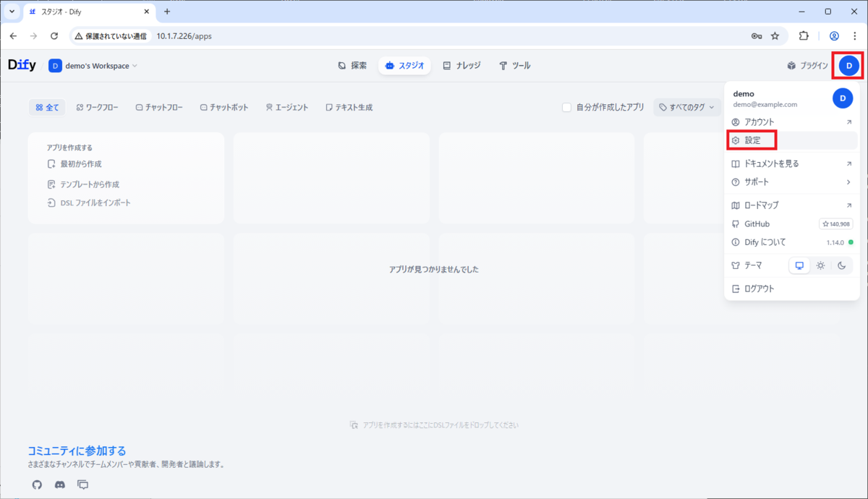This screenshot has height=499, width=868.
Task: Filter by テキスト生成 apps
Action: pyautogui.click(x=349, y=107)
